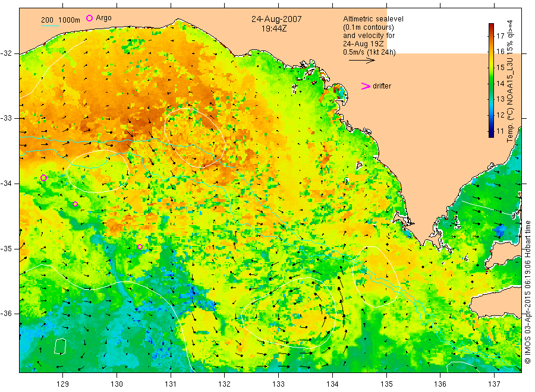Click the '0.5m/s (1kt 24h)' velocity scale text
The width and height of the screenshot is (535, 392).
(369, 52)
